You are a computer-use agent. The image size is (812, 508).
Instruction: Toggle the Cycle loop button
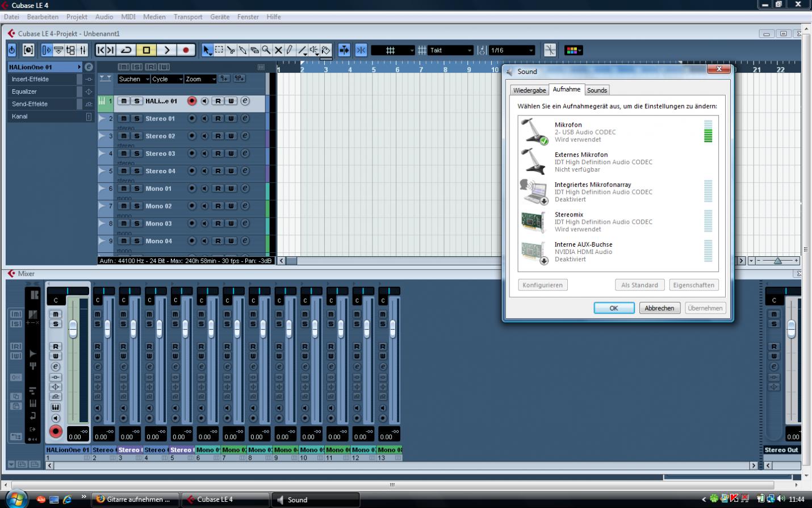coord(127,50)
